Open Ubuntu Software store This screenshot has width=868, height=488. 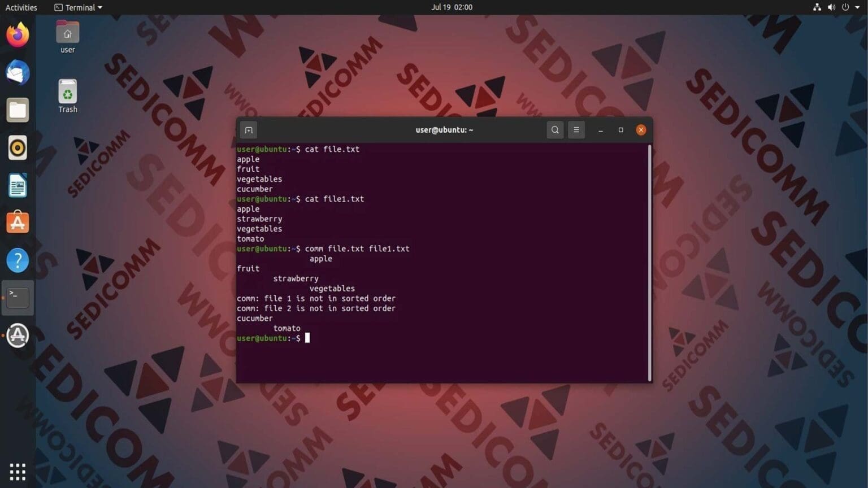pyautogui.click(x=18, y=223)
